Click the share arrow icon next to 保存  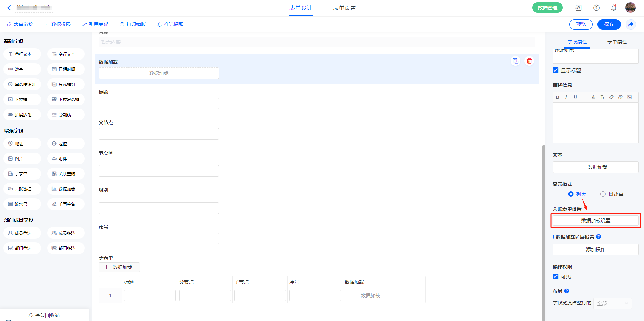631,24
